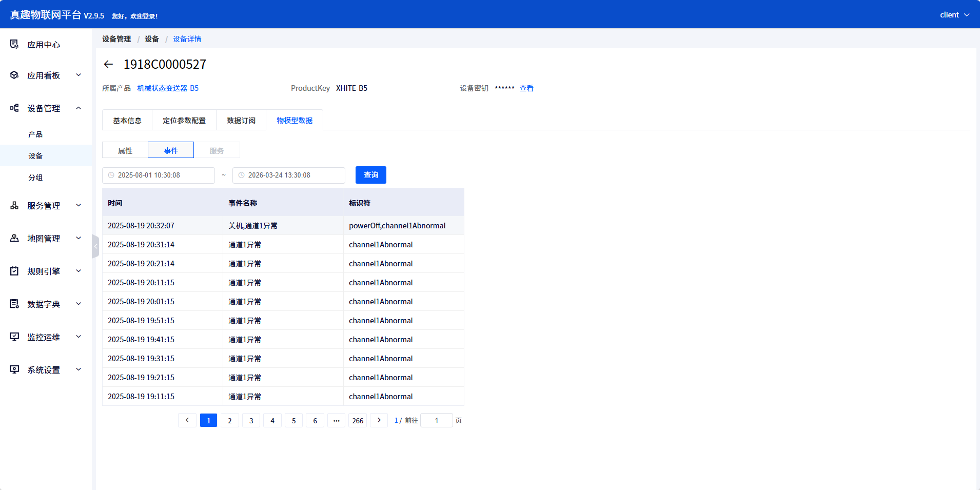Click 查看 to reveal device secret

point(526,88)
